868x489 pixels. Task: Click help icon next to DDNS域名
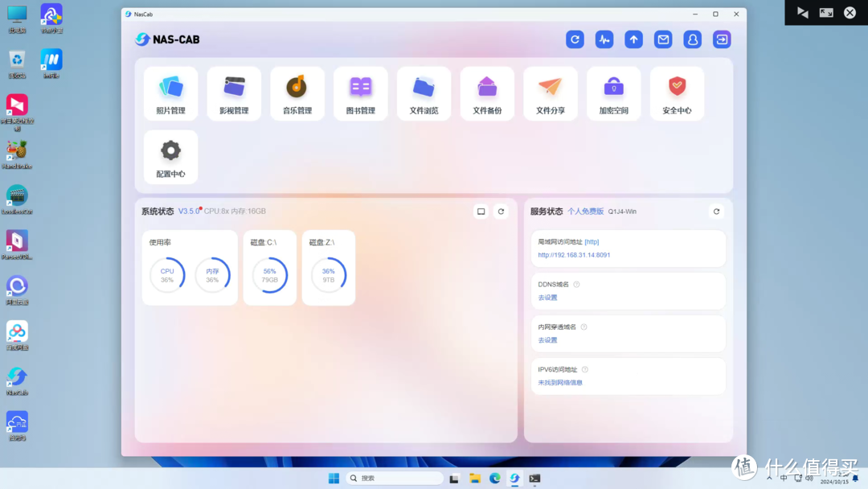(x=577, y=284)
